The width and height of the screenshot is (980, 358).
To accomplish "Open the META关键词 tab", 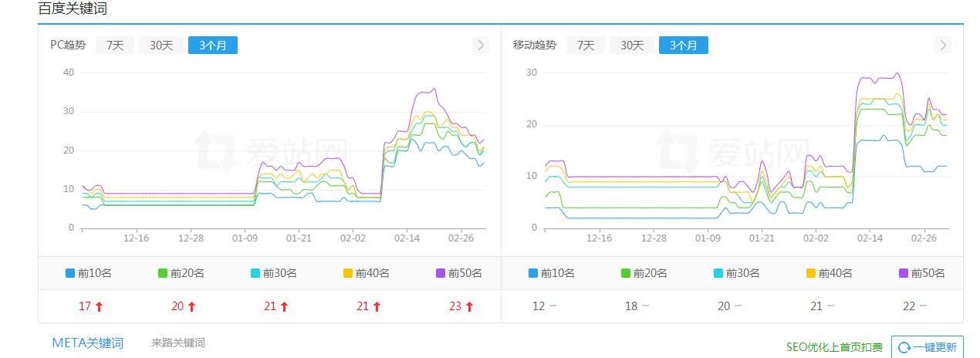I will (x=87, y=343).
